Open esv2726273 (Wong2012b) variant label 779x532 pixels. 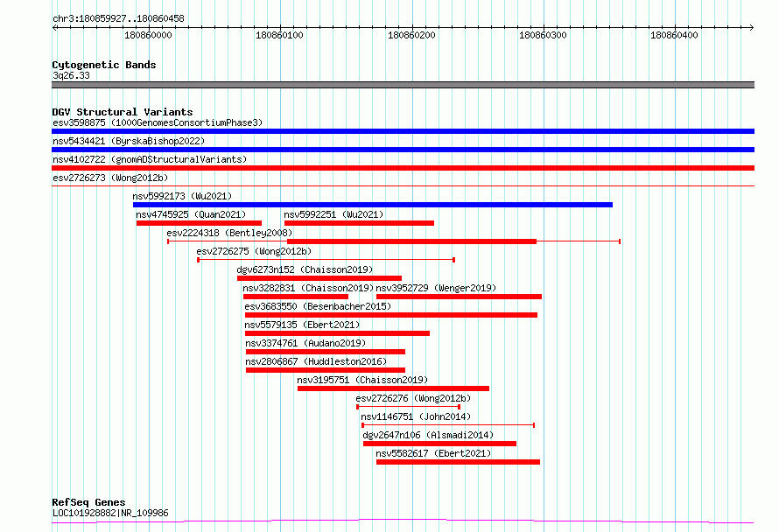coord(110,178)
